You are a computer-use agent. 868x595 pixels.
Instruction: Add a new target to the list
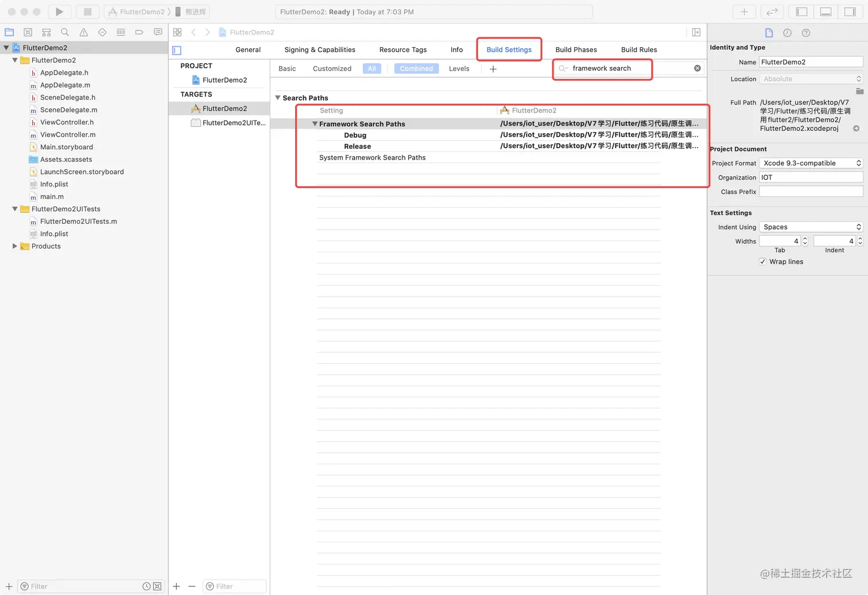pos(176,586)
